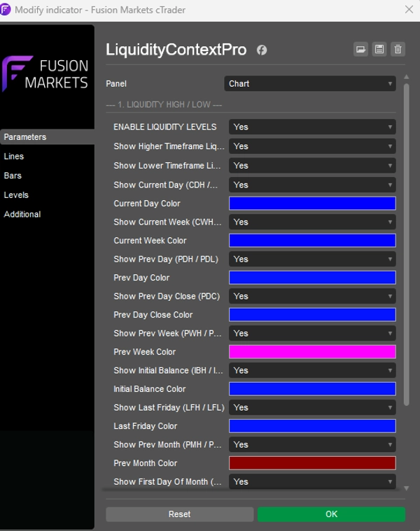This screenshot has height=531, width=420.
Task: Click the load preset folder icon
Action: coord(360,50)
